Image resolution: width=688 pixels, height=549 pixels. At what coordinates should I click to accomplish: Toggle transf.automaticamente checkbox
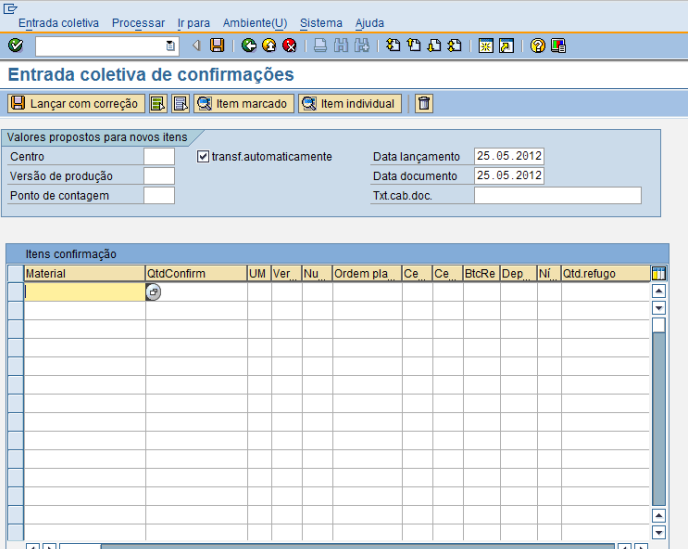pyautogui.click(x=204, y=157)
